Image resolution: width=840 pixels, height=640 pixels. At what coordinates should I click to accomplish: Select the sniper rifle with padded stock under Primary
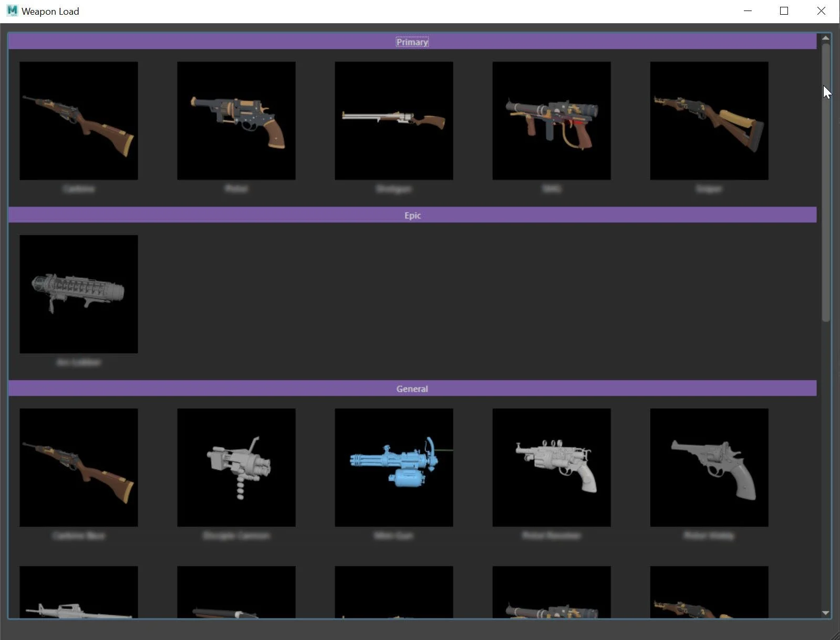click(x=709, y=121)
